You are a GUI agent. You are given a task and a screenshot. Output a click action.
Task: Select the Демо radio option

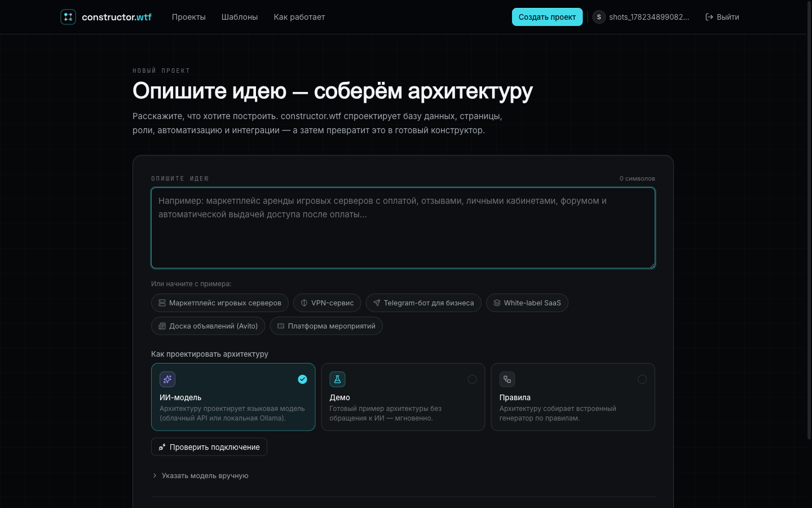472,379
